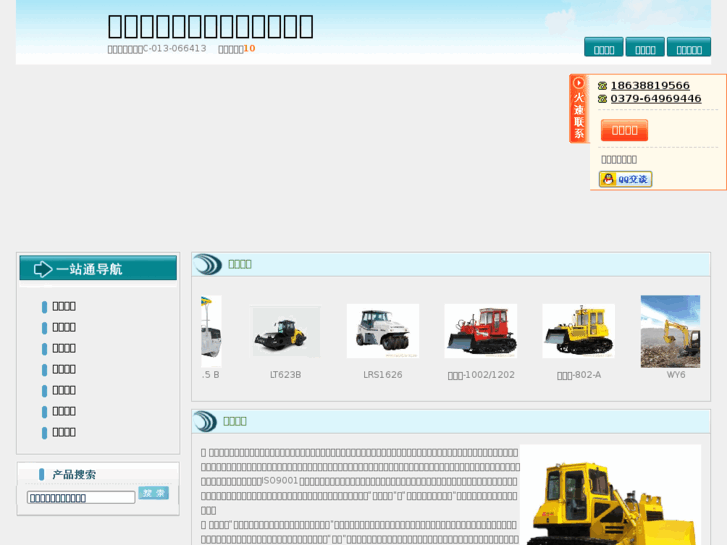Click the play icon atop 火速联系 tab
Screen dimensions: 727x545
(579, 83)
